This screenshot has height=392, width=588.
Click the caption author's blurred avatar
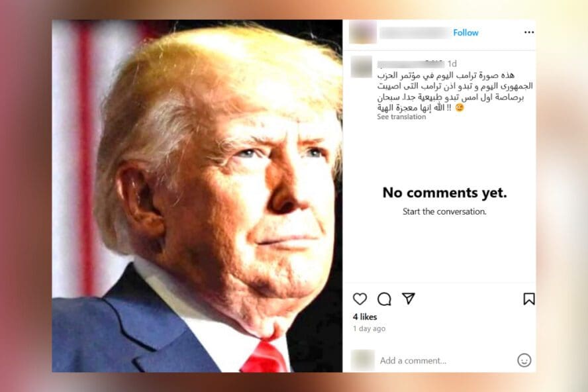click(362, 67)
